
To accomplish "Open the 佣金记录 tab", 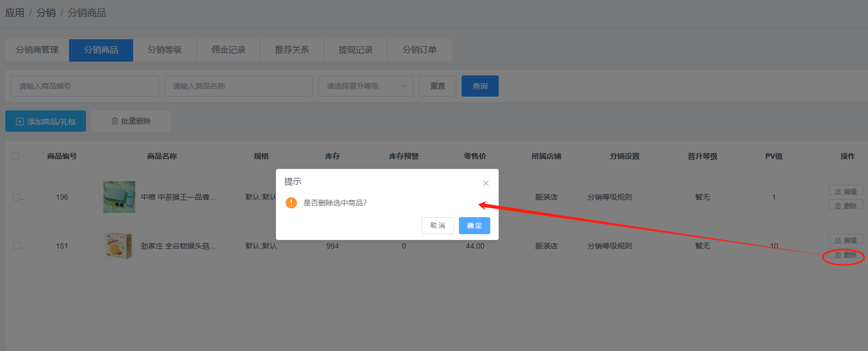I will click(228, 50).
